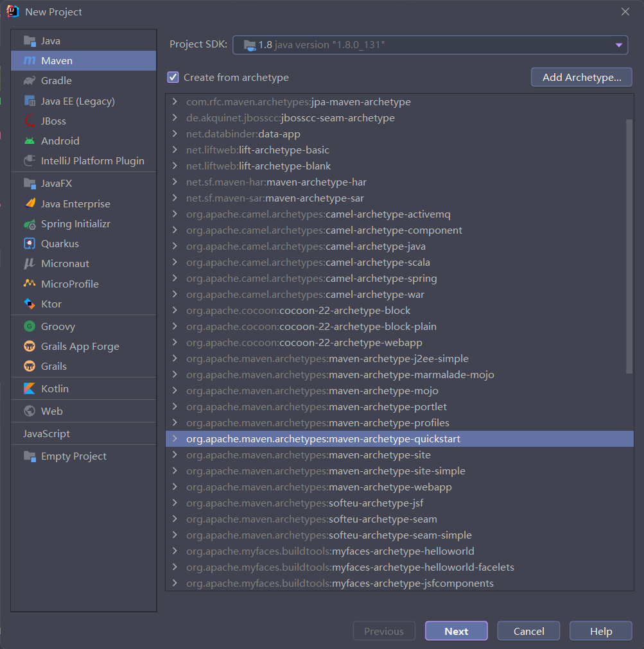
Task: Click the IntelliJ Platform Plugin icon
Action: tap(30, 160)
